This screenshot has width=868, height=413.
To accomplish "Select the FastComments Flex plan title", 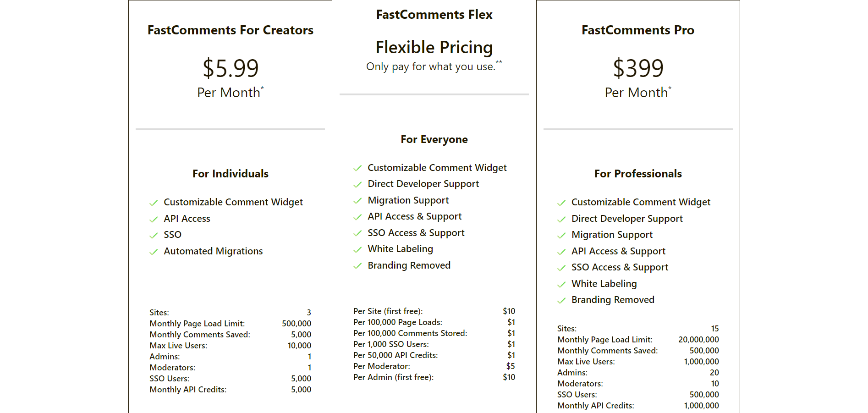I will 434,15.
